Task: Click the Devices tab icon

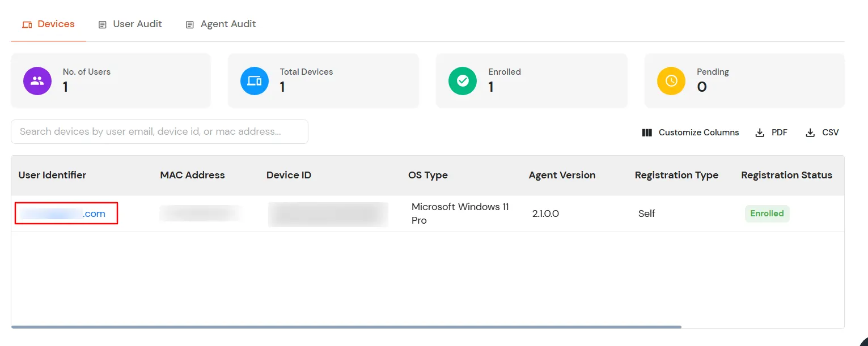Action: [27, 25]
